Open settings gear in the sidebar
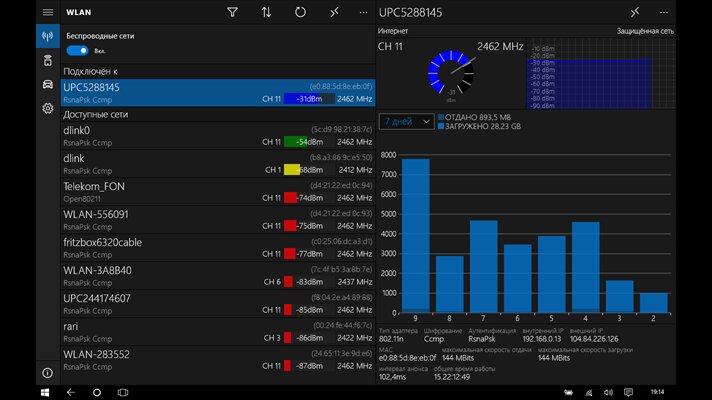This screenshot has height=400, width=712. pos(46,108)
